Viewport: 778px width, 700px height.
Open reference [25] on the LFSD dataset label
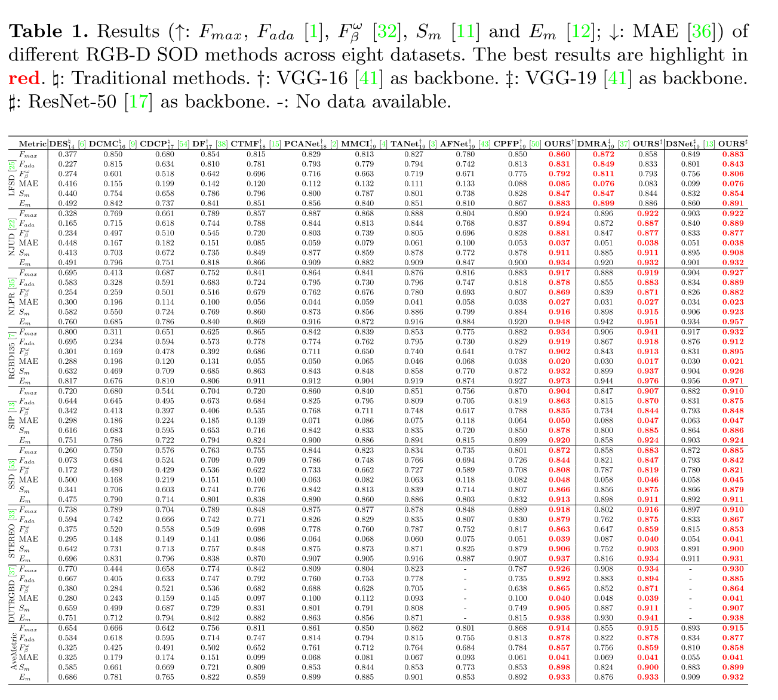pos(12,165)
